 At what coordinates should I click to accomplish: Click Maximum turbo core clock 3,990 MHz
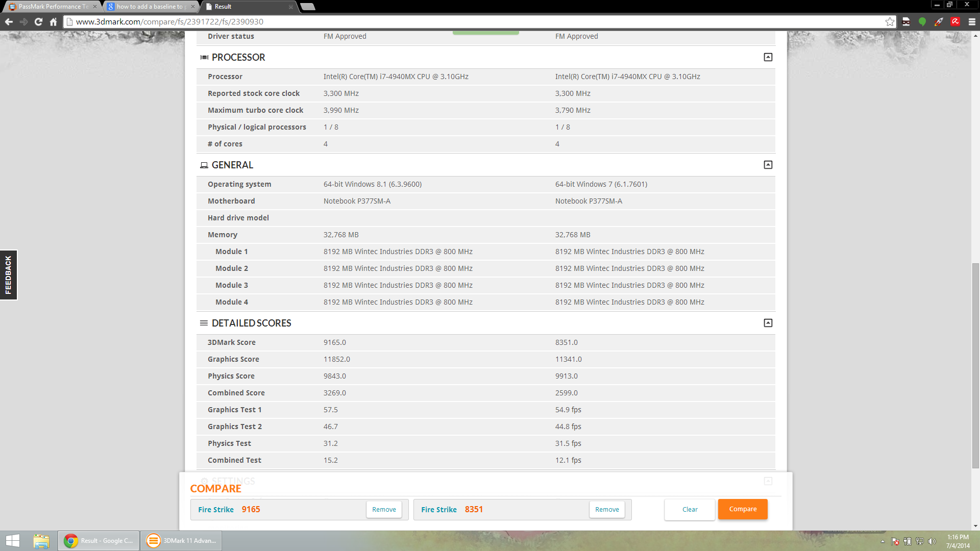click(341, 110)
